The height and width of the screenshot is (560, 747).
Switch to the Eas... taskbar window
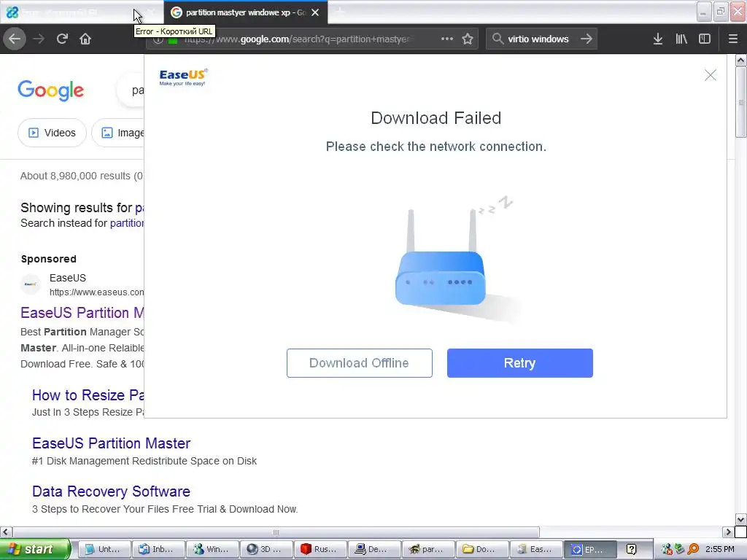point(536,550)
